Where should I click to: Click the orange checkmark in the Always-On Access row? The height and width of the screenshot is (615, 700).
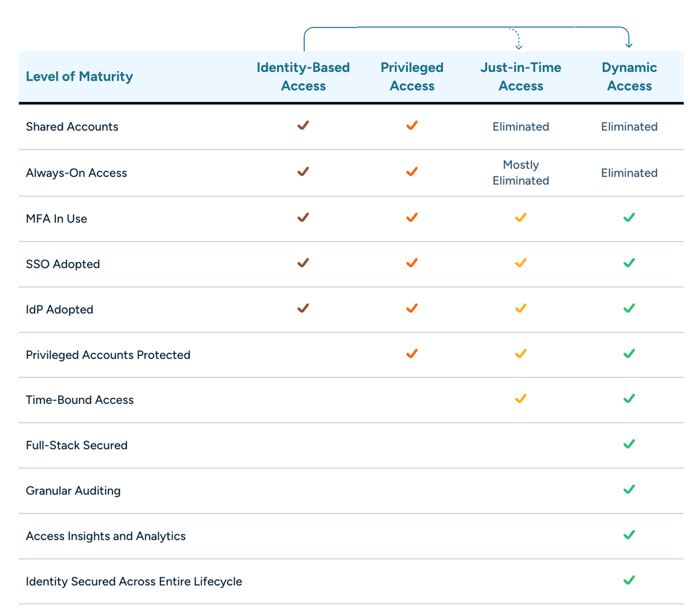pos(412,172)
